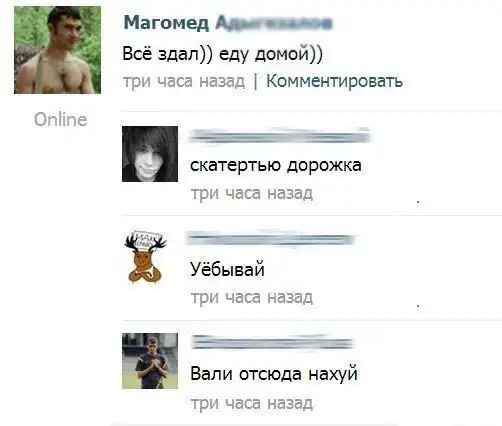
Task: Click blurred name above скатертью дорожка
Action: (x=279, y=136)
